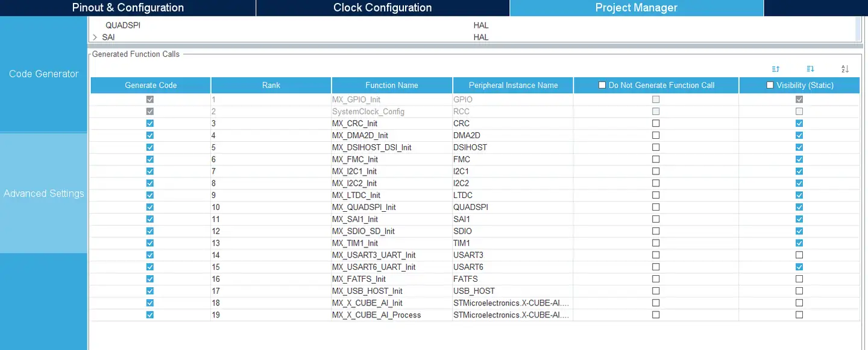This screenshot has height=350, width=868.
Task: Select the MX_I2C2_Init function name cell
Action: (392, 183)
